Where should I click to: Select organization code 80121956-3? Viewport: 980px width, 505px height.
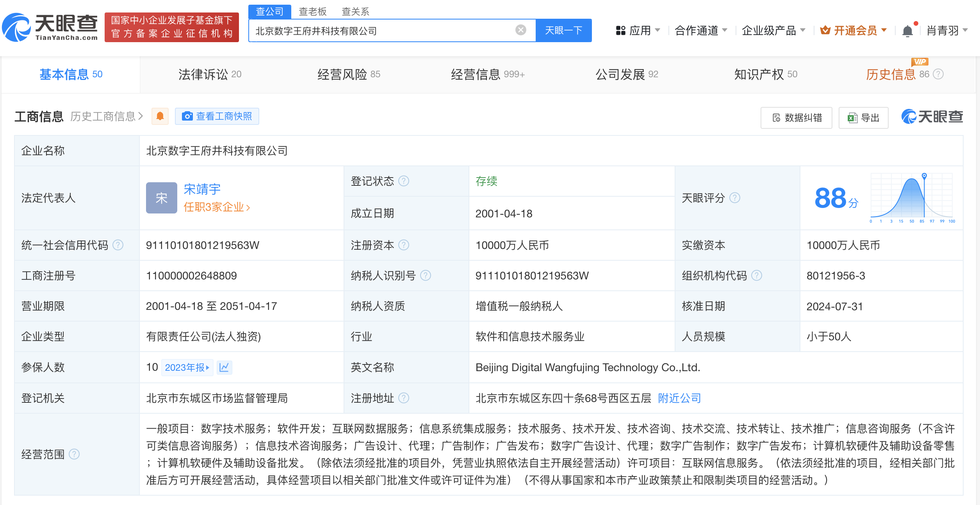click(836, 276)
